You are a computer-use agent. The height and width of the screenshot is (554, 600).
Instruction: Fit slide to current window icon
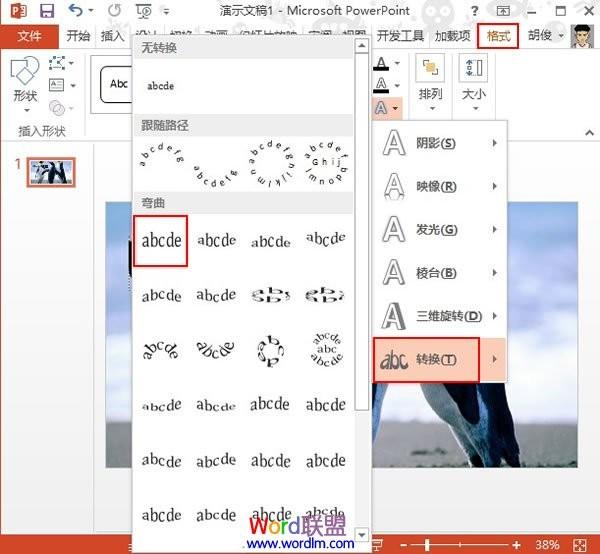point(580,545)
